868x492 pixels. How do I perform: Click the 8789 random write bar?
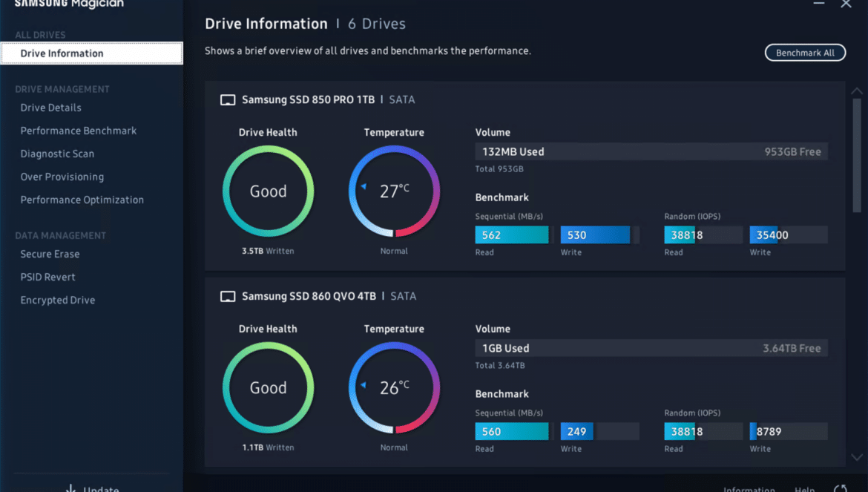pyautogui.click(x=789, y=431)
